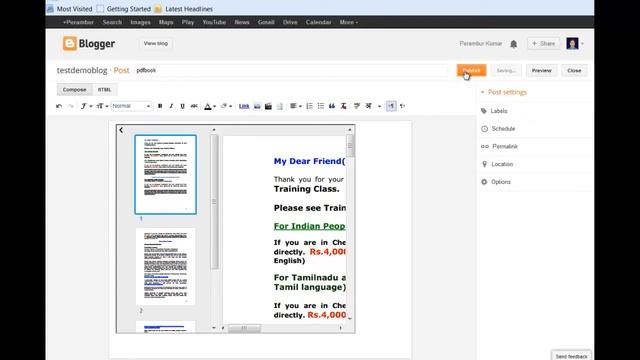640x360 pixels.
Task: Click the back chevron in embedded viewer
Action: tap(121, 130)
